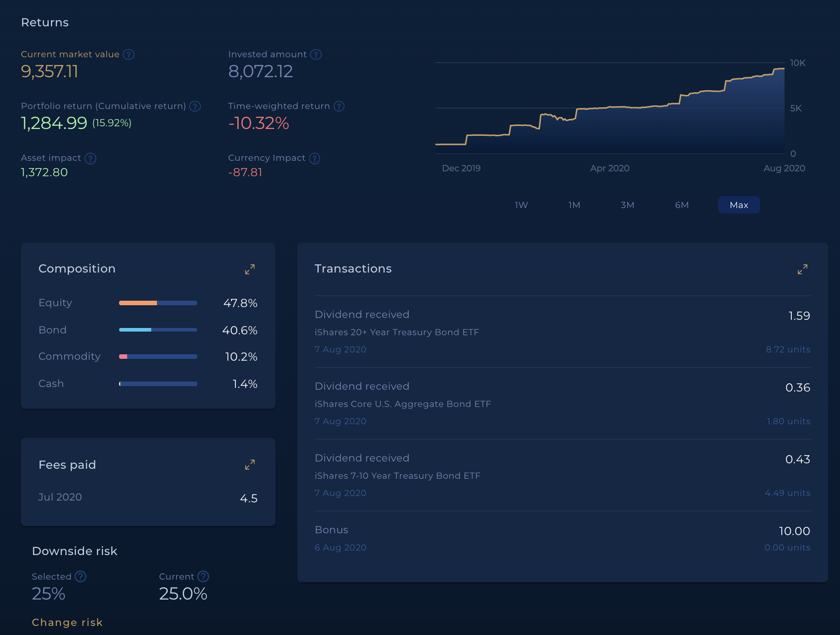Open help for Current downside risk
Image resolution: width=840 pixels, height=635 pixels.
(203, 576)
